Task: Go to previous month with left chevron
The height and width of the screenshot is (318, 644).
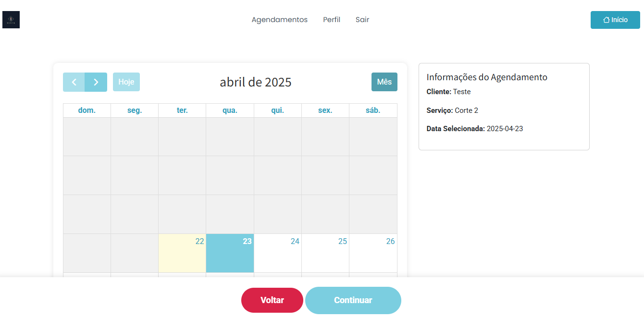Action: (74, 82)
